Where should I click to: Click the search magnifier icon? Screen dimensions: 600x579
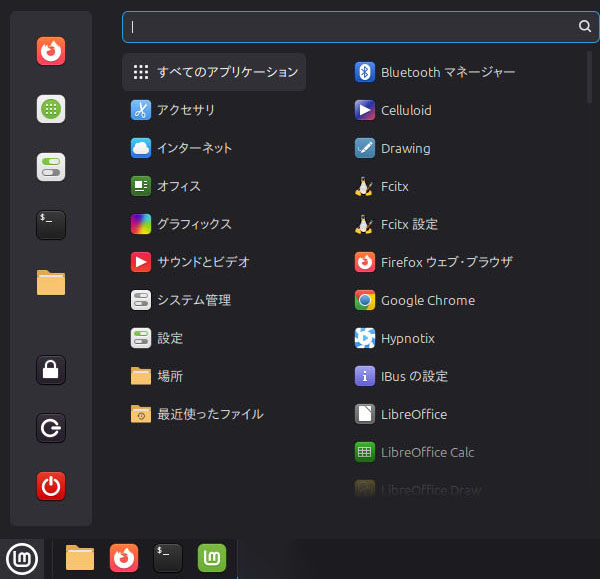pos(584,27)
